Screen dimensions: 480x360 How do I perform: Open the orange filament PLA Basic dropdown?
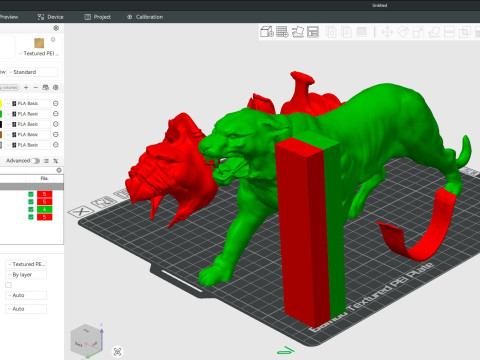(x=28, y=134)
